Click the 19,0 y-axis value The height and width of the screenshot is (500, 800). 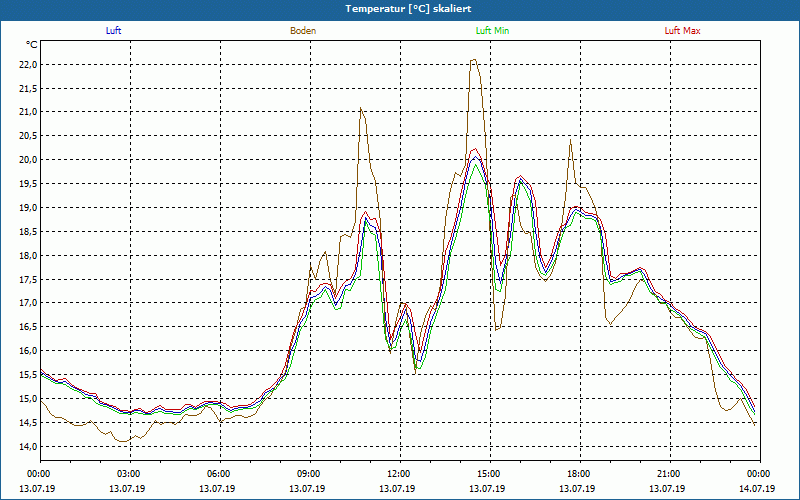(28, 208)
